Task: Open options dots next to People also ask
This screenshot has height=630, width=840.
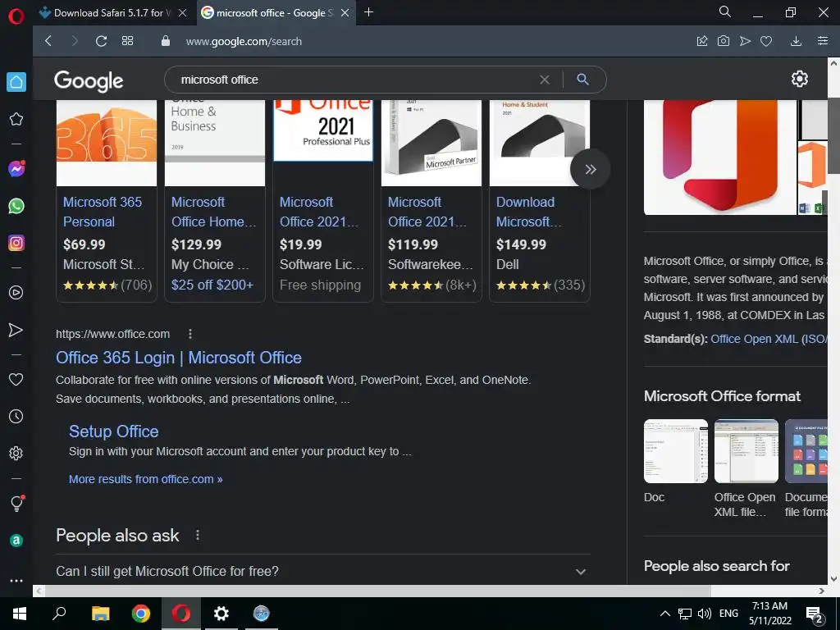Action: [197, 535]
